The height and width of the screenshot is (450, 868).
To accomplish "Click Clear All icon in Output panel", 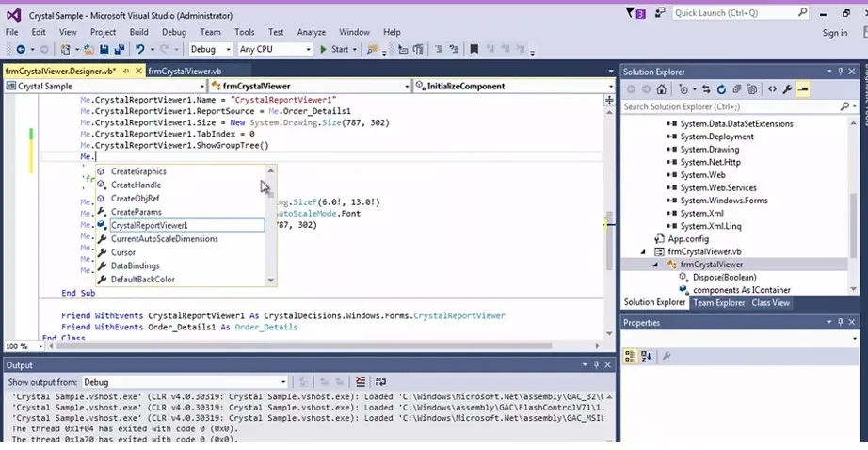I will tap(361, 382).
